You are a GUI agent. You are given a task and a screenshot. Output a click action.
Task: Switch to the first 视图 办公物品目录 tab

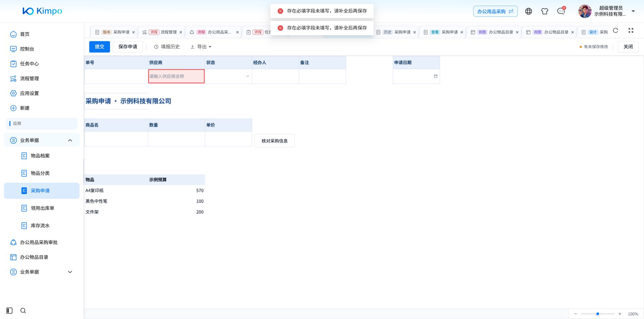[495, 32]
